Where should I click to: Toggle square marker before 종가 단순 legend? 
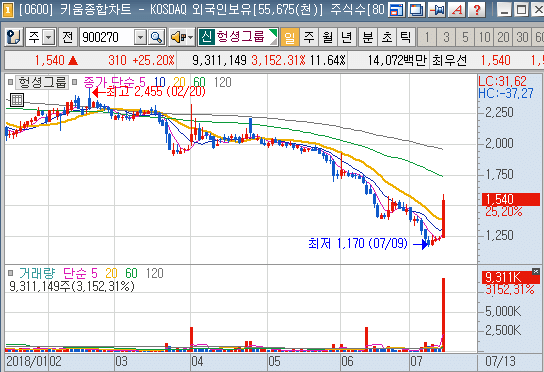(x=74, y=82)
